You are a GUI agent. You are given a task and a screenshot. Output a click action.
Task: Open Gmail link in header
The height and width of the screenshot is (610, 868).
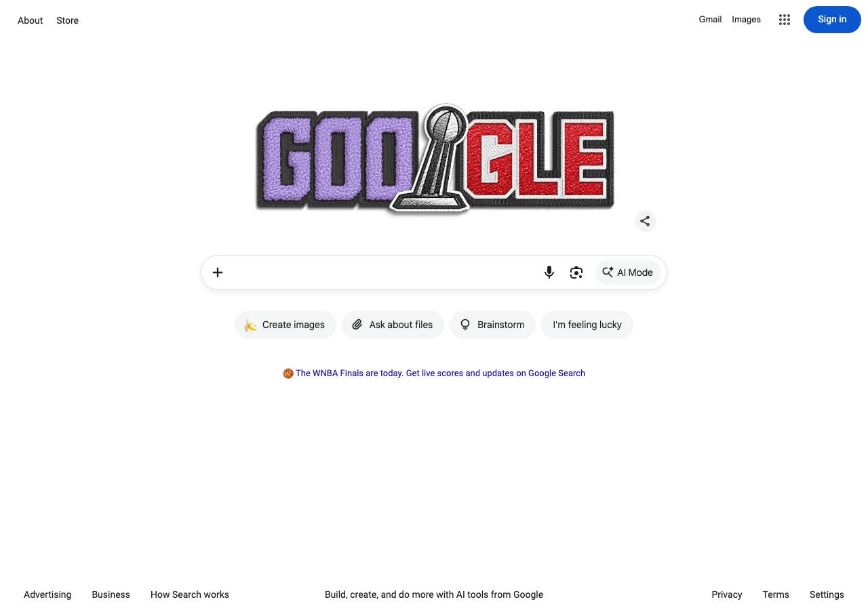[710, 20]
